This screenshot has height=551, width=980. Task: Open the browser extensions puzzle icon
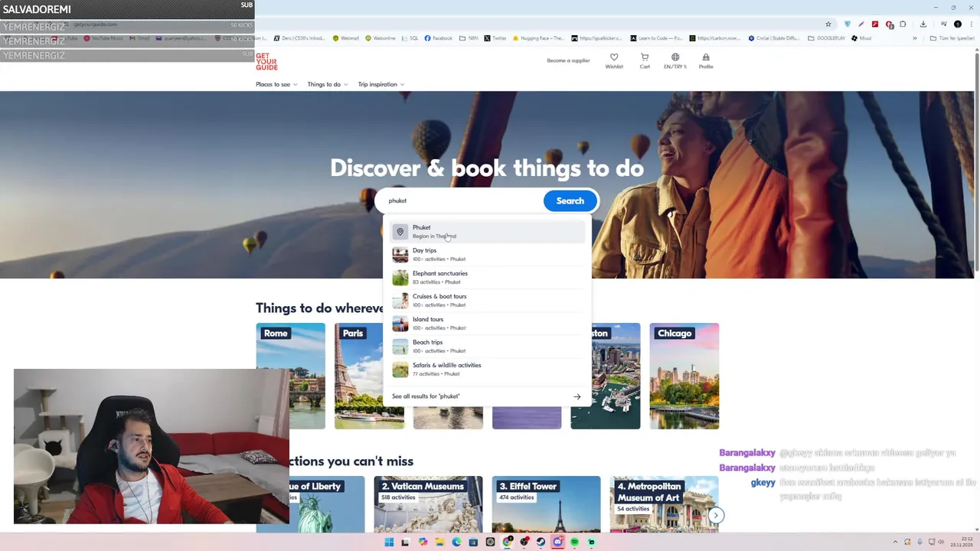pos(903,24)
